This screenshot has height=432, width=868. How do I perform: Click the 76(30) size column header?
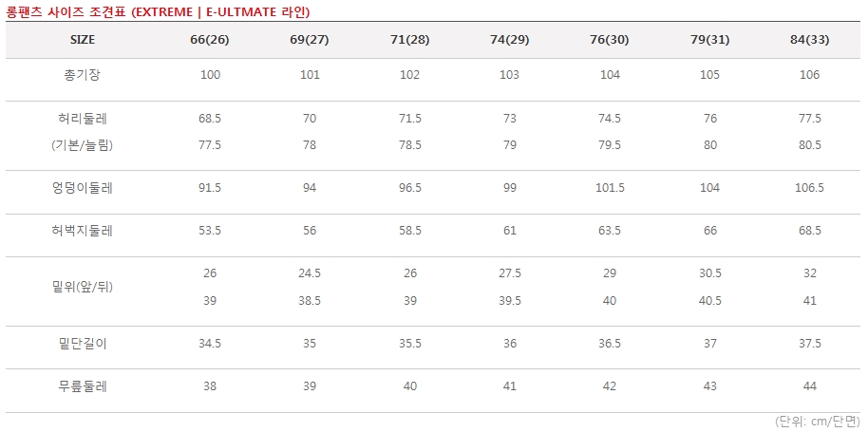610,40
